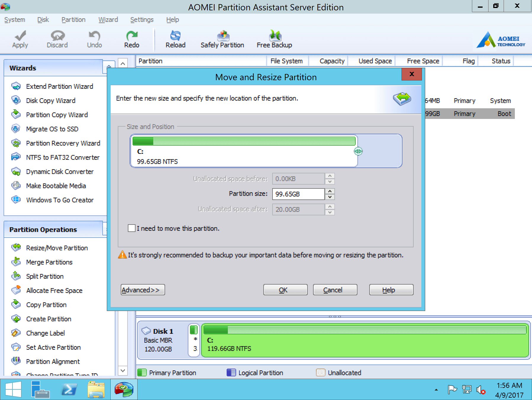
Task: Open PowerShell from taskbar
Action: point(69,389)
